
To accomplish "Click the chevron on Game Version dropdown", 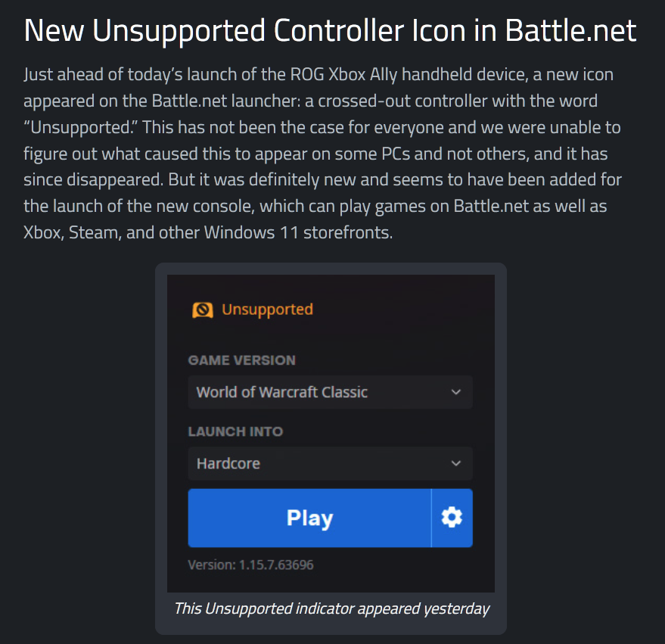I will pyautogui.click(x=456, y=392).
